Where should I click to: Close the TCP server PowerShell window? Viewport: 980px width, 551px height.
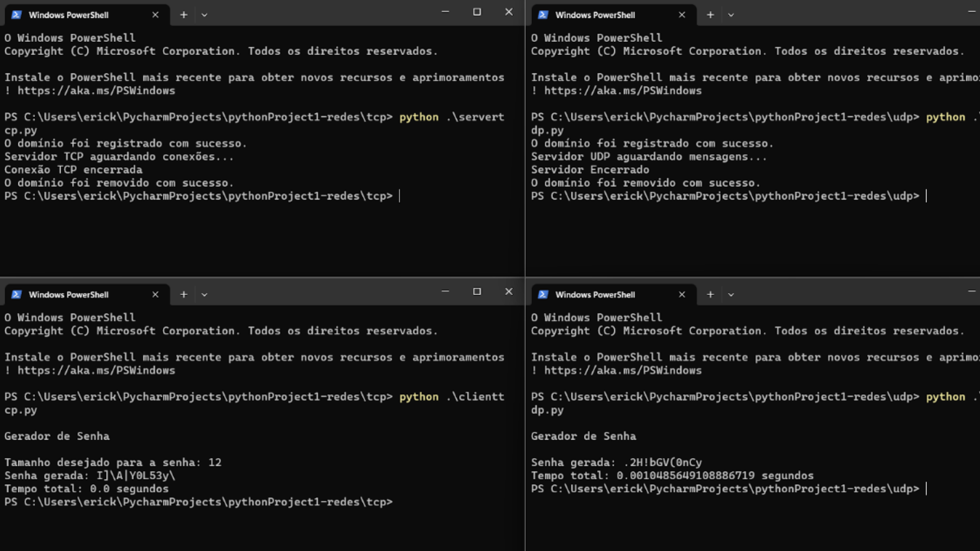click(509, 12)
